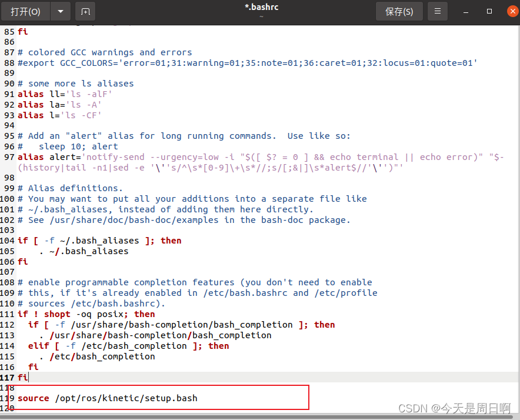
Task: Click comment "# ~/.bash_aliases, instead of adding" line
Action: click(165, 209)
